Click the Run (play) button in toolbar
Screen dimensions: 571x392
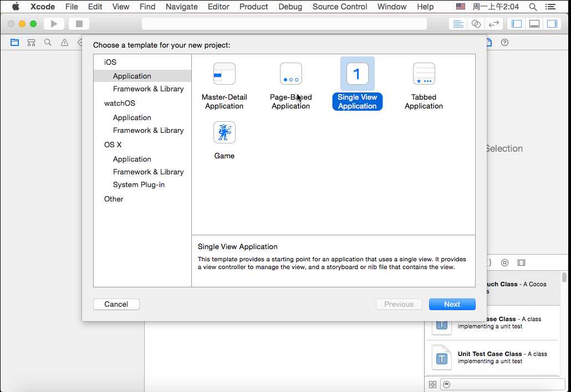point(54,24)
